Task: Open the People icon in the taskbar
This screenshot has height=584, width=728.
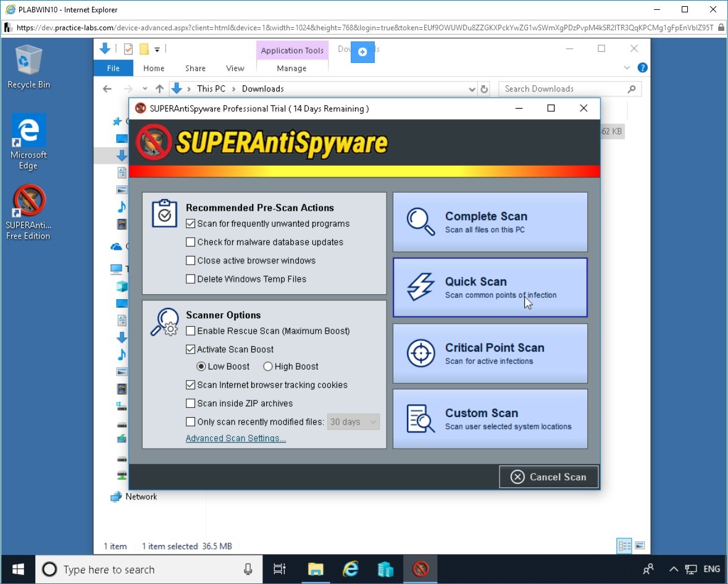Action: [648, 569]
